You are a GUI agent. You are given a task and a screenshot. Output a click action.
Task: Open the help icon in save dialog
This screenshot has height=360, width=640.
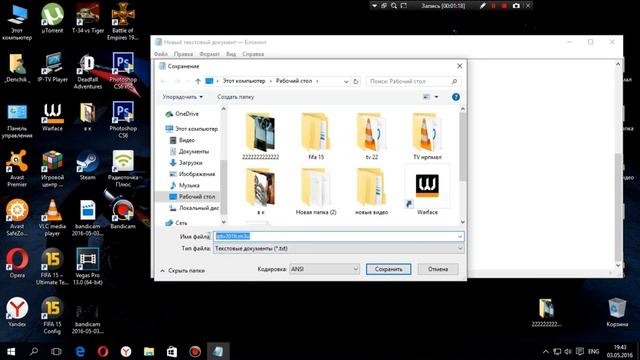coord(456,97)
